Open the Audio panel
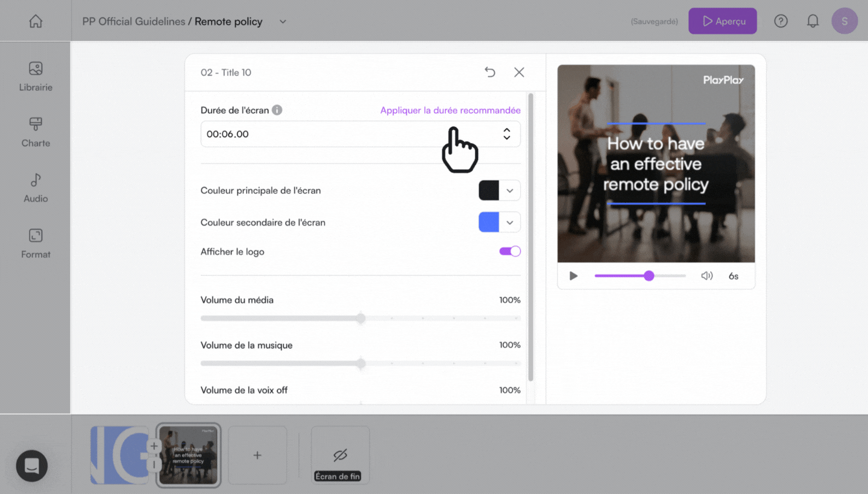Image resolution: width=868 pixels, height=494 pixels. 36,188
